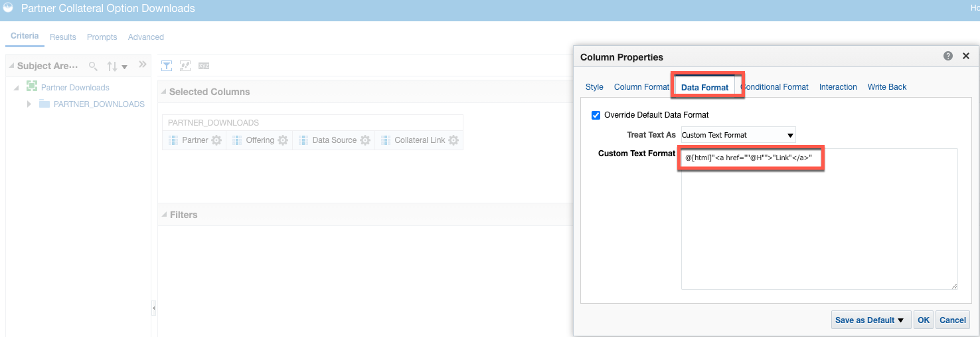The width and height of the screenshot is (980, 337).
Task: Select the Partner Downloads subject area
Action: click(75, 87)
